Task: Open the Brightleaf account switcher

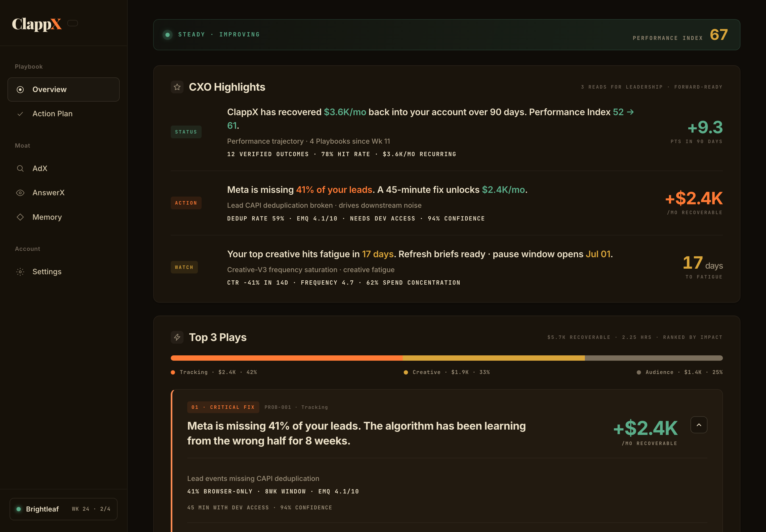Action: coord(63,509)
